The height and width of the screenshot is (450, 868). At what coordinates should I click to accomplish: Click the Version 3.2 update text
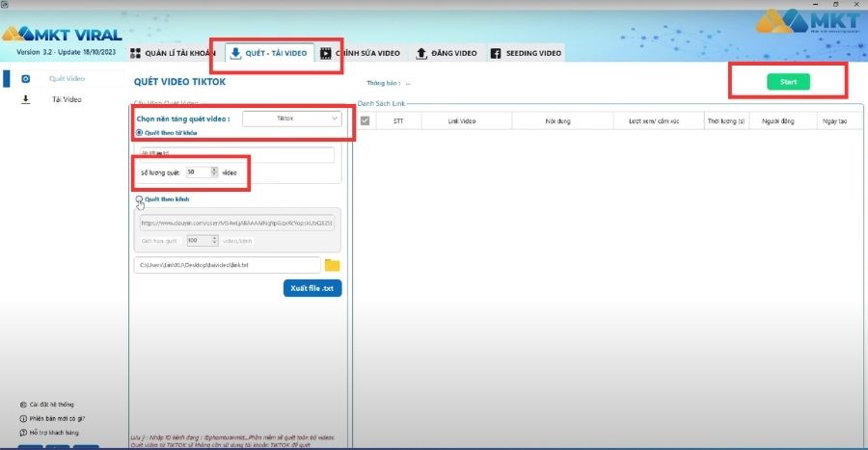66,52
